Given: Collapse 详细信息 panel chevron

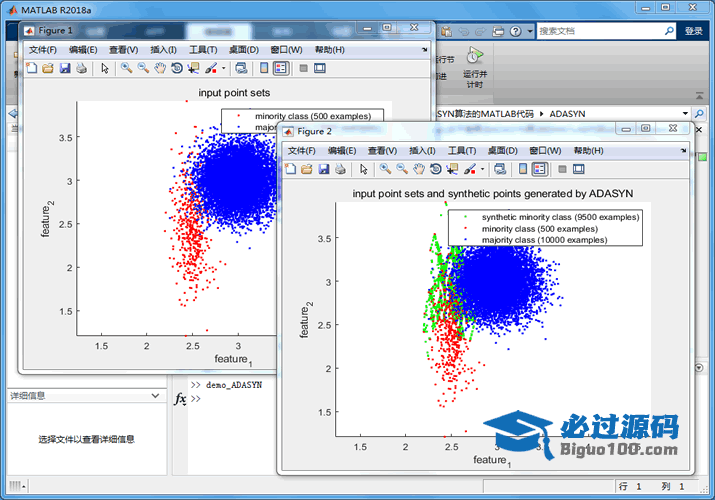Looking at the screenshot, I should tap(155, 396).
